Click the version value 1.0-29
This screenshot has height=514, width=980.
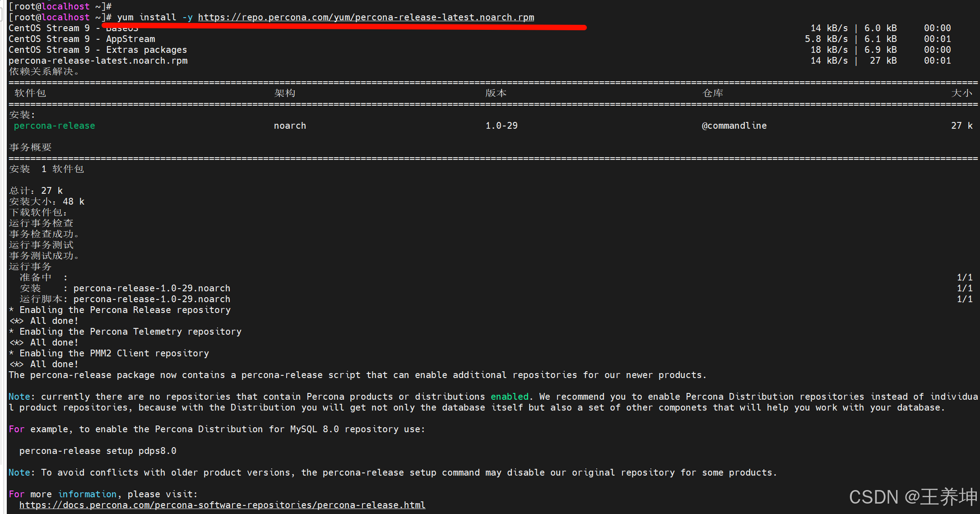tap(501, 126)
